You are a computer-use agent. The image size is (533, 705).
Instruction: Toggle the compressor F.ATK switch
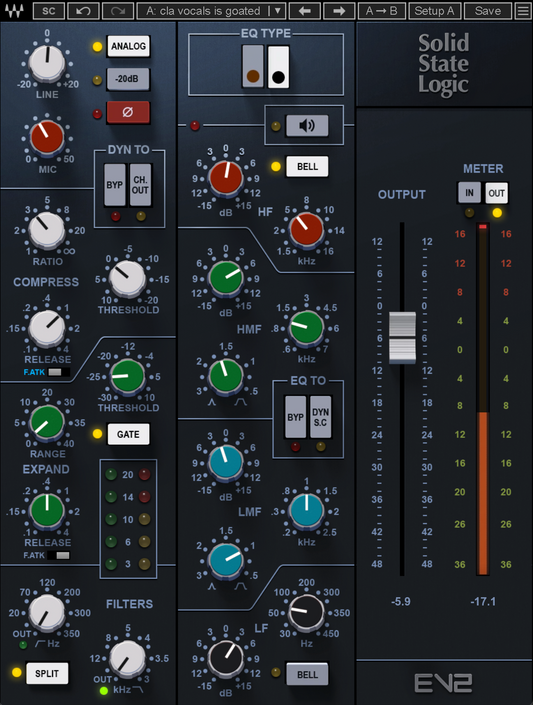pyautogui.click(x=58, y=372)
